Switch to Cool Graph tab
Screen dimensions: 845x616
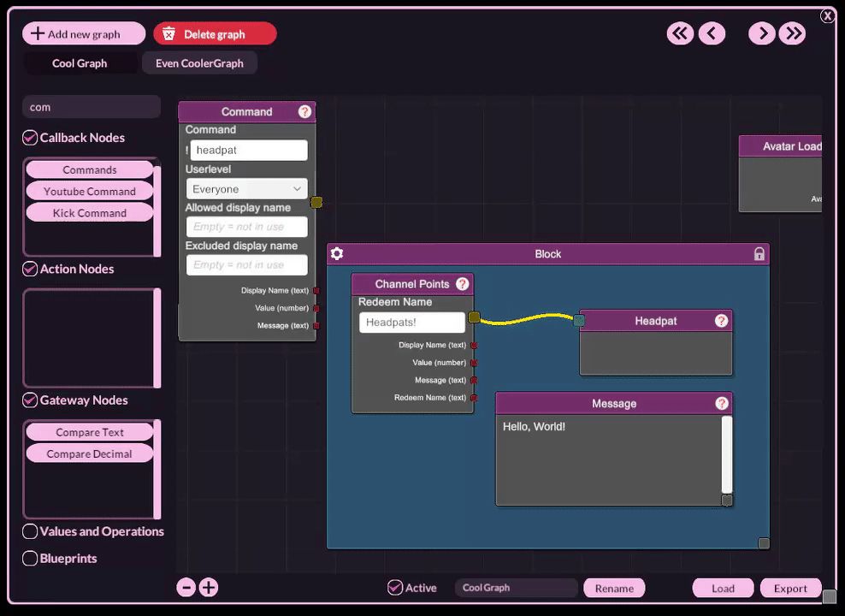click(80, 63)
